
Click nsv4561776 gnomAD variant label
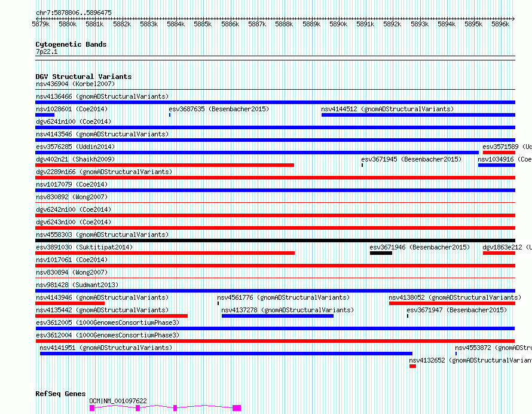[283, 297]
